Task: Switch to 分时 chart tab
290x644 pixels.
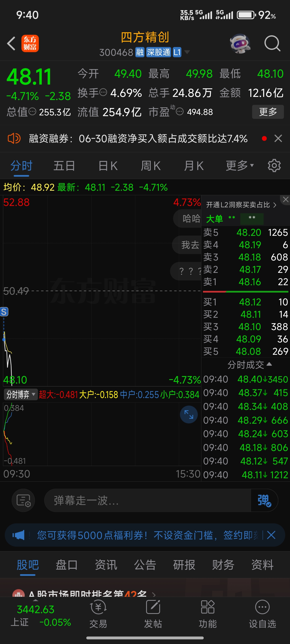Action: click(22, 166)
